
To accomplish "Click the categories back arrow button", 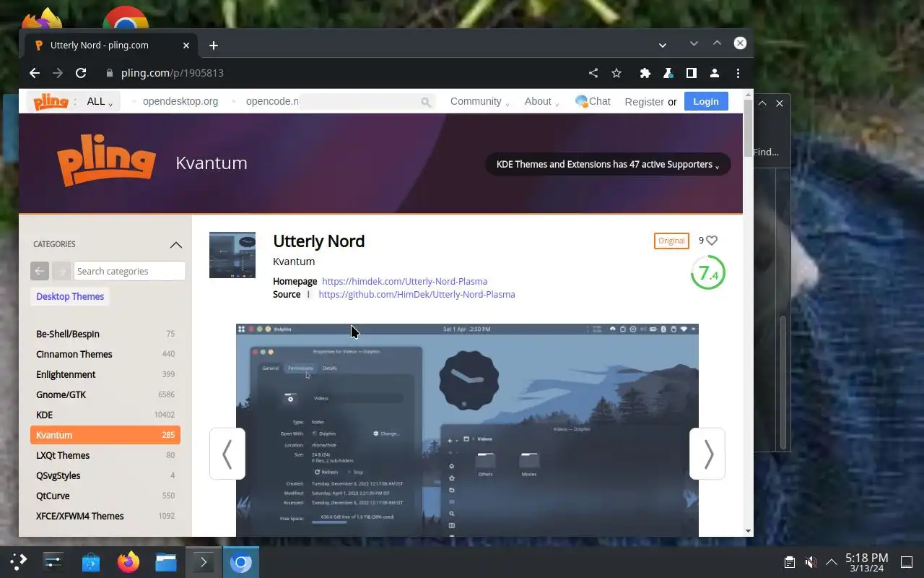I will coord(40,271).
